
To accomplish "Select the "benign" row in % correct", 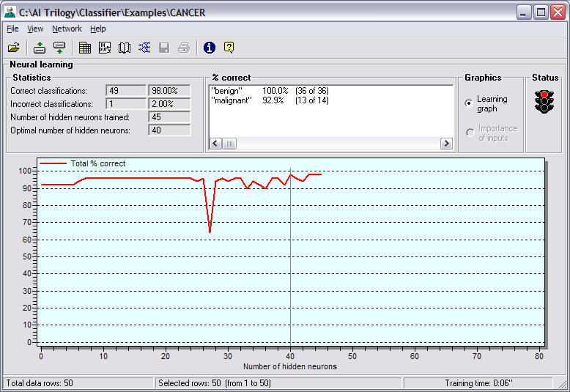I will pos(270,91).
